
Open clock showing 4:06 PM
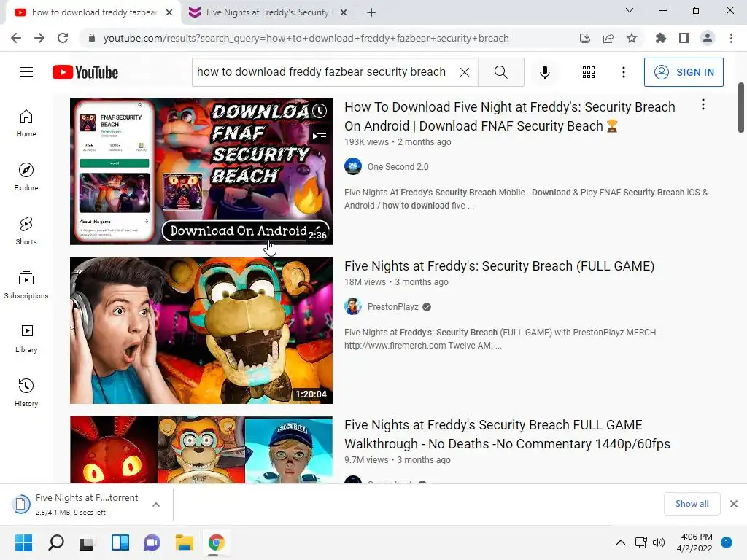[694, 542]
